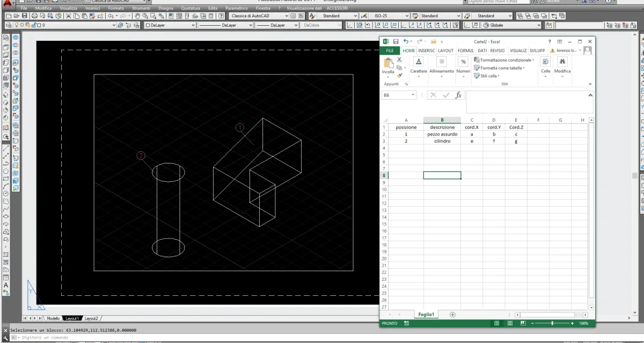Click the Excel add new sheet plus icon

tap(452, 315)
